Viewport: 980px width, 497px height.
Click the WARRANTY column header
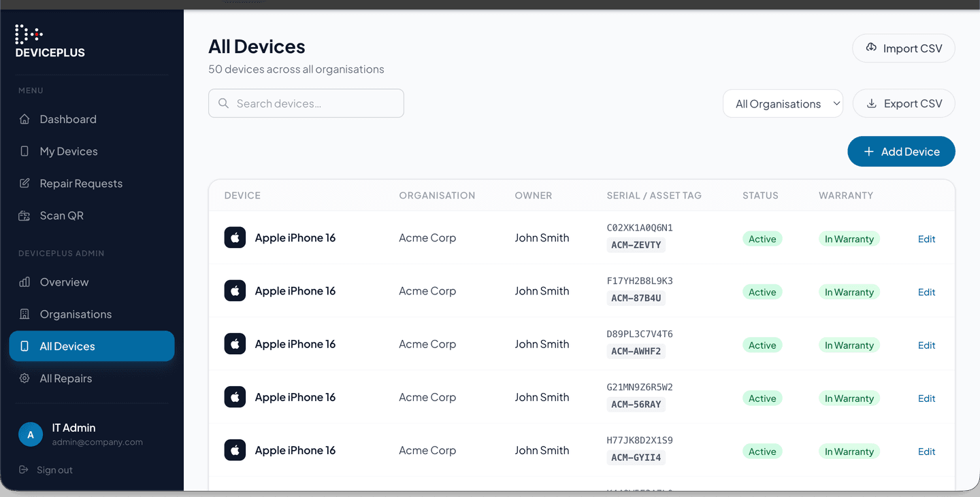pos(846,195)
